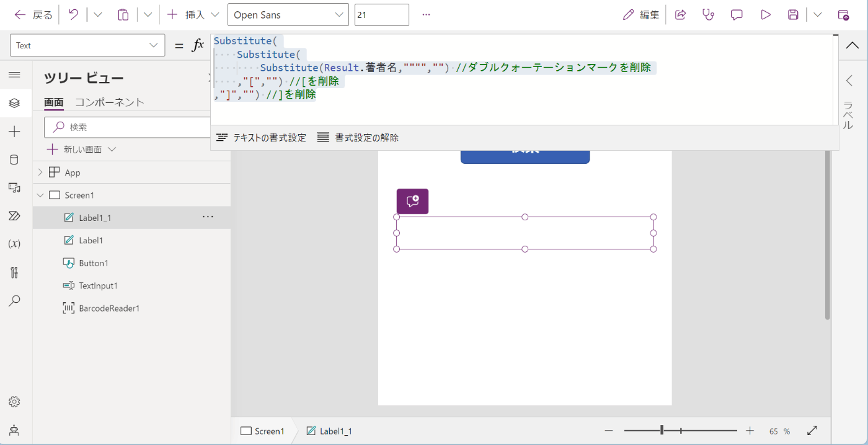Image resolution: width=868 pixels, height=445 pixels.
Task: Select Label1_1 in tree view
Action: 94,218
